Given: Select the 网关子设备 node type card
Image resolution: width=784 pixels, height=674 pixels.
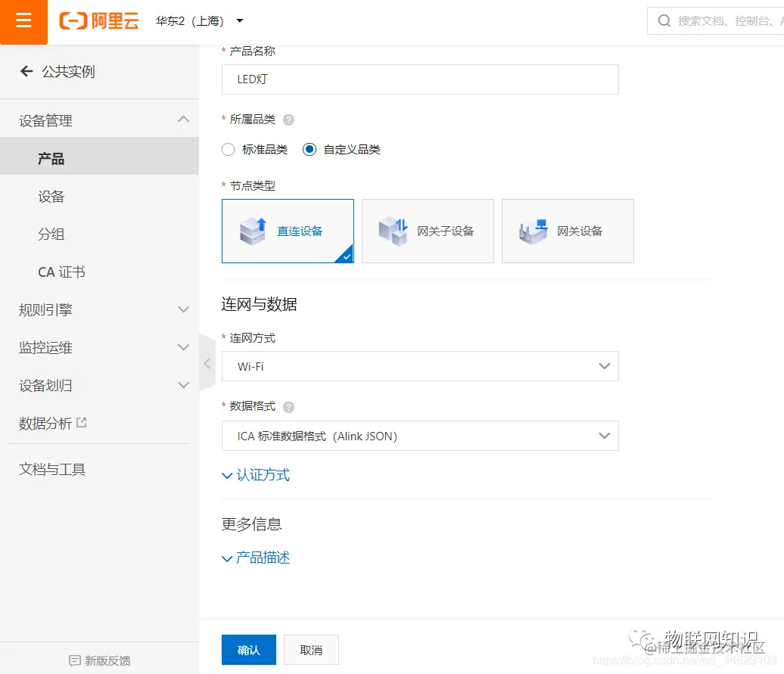Looking at the screenshot, I should (428, 231).
